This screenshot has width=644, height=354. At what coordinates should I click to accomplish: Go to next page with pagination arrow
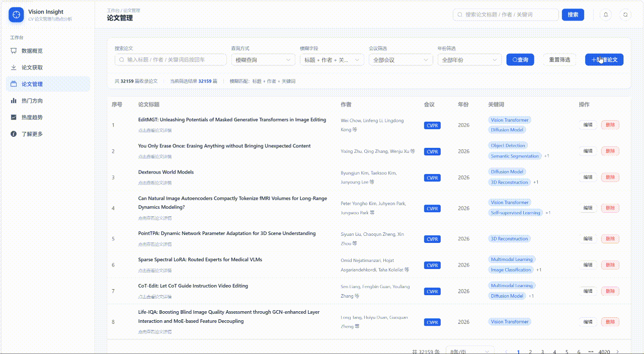click(617, 352)
